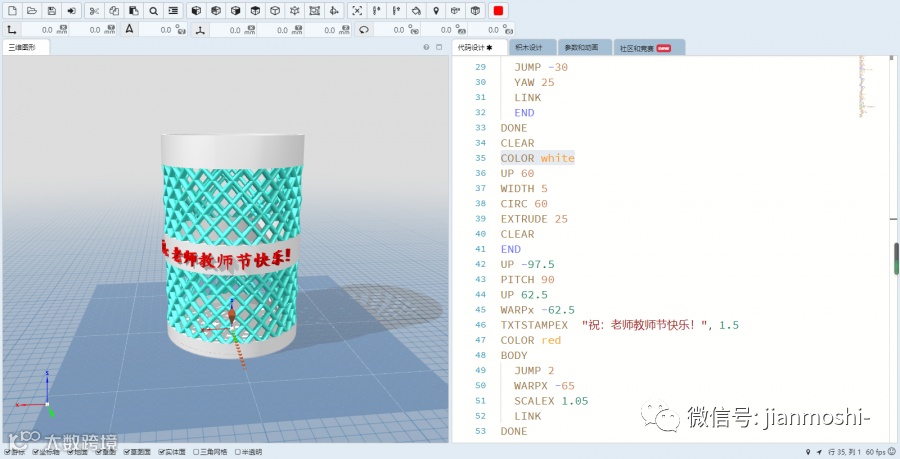Enable the 半透明 checkbox
Image resolution: width=900 pixels, height=459 pixels.
(x=237, y=452)
